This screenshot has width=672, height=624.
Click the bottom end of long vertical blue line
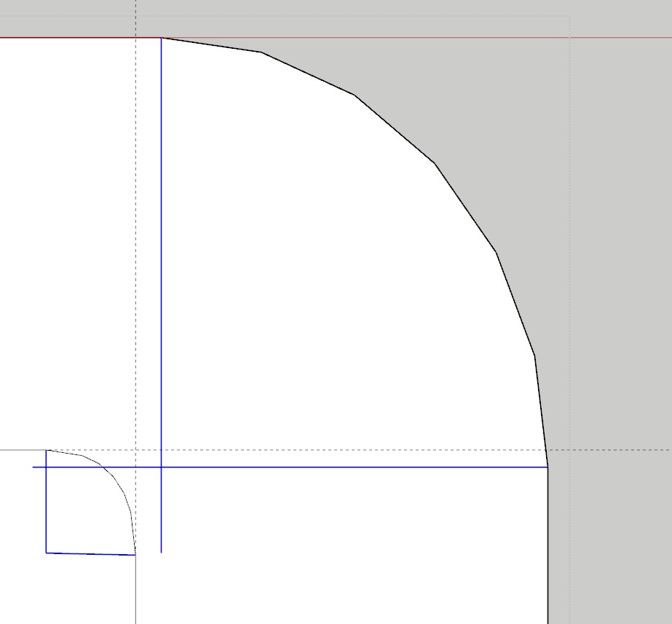161,552
